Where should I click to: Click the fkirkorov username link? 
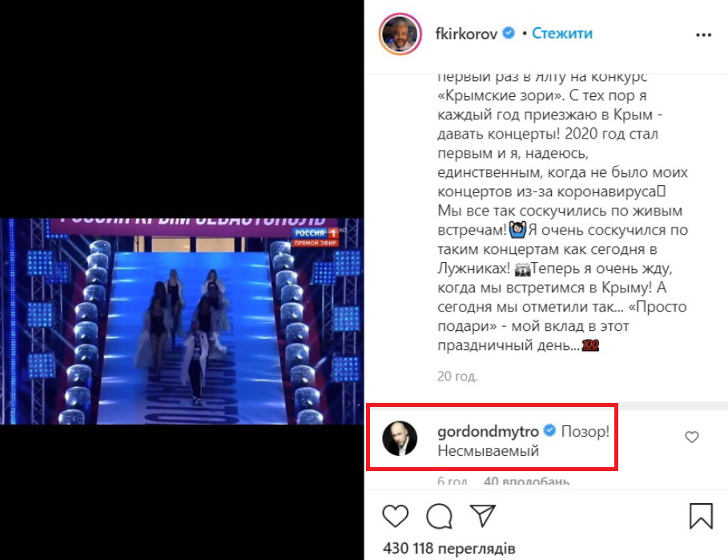(x=466, y=34)
